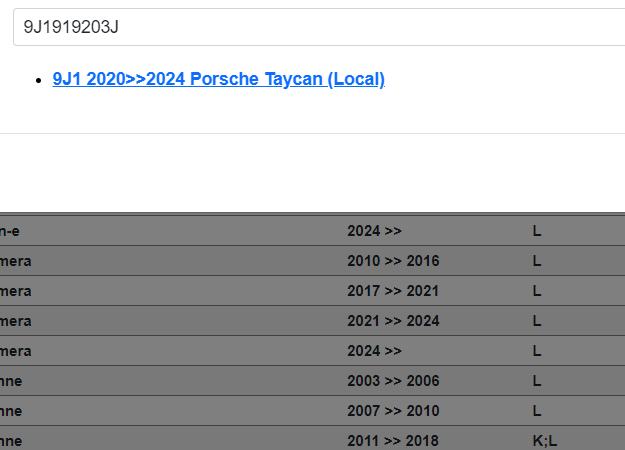Click the search field containing 9J1919203J
The image size is (625, 450).
click(x=320, y=27)
